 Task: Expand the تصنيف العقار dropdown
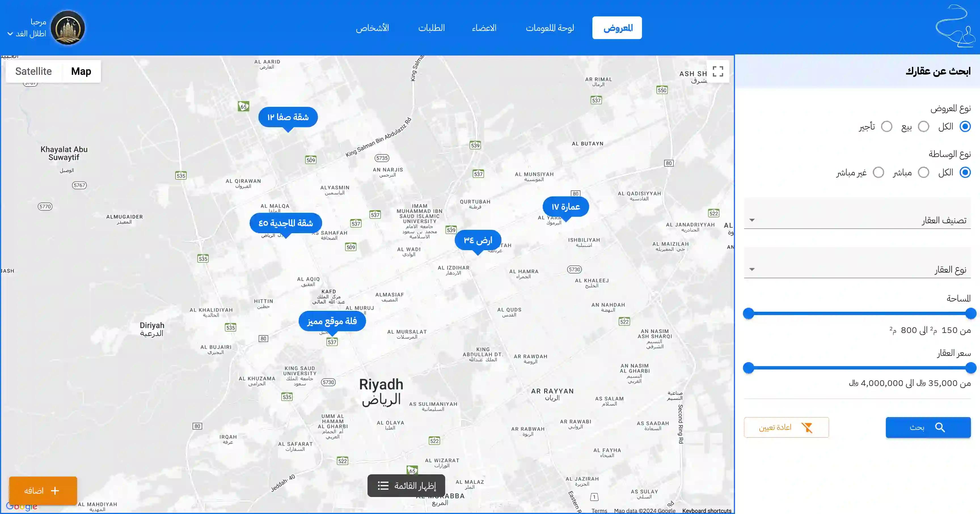click(x=857, y=213)
